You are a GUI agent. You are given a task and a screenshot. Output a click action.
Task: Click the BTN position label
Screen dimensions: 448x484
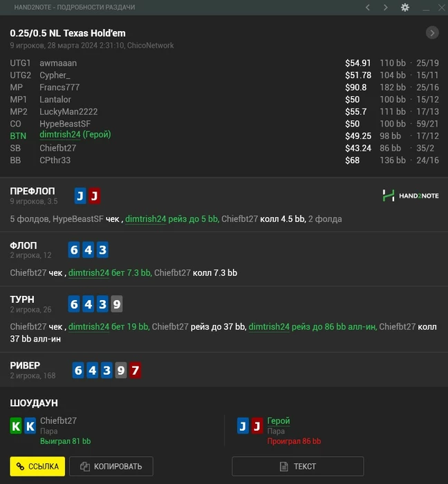click(x=18, y=136)
